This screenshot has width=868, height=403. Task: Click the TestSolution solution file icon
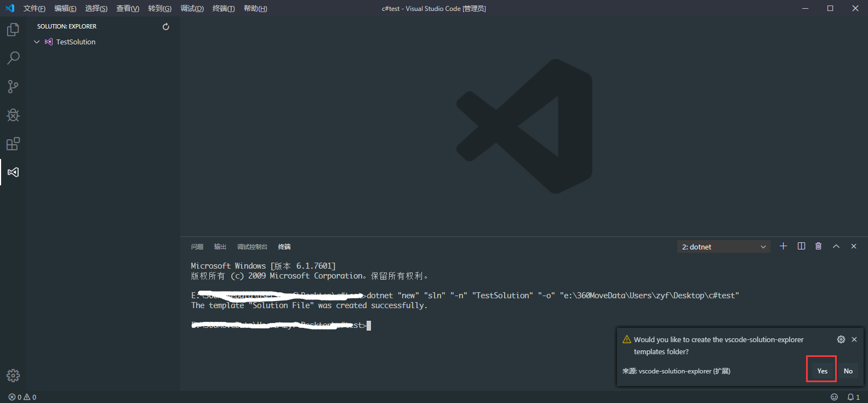49,42
